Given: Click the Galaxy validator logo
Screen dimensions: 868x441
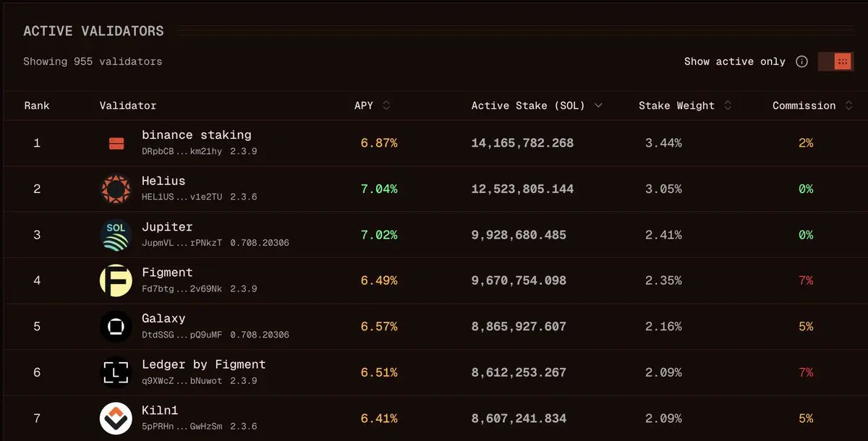Looking at the screenshot, I should click(x=116, y=327).
